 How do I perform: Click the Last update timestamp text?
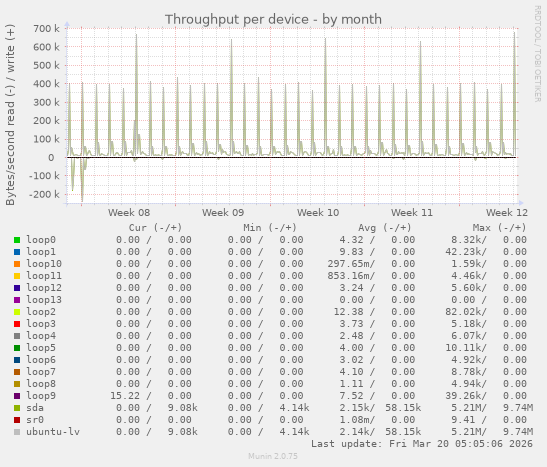point(422,444)
